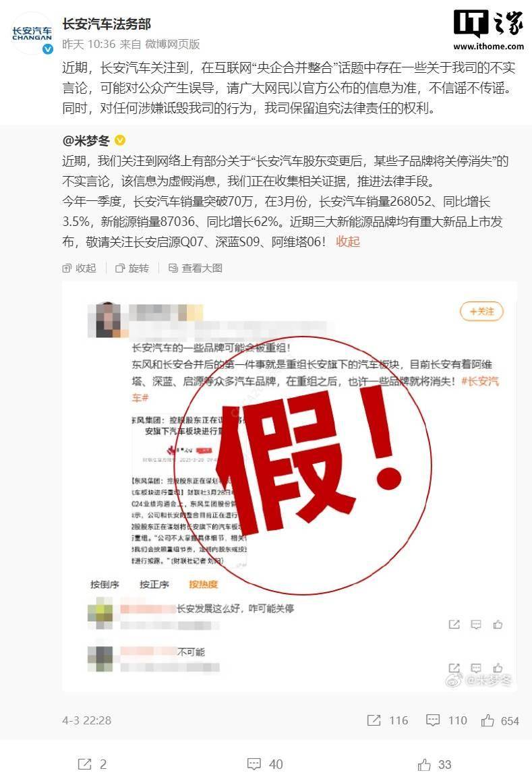This screenshot has width=532, height=777.
Task: Like the 长安发展这么好 comment
Action: [x=498, y=625]
